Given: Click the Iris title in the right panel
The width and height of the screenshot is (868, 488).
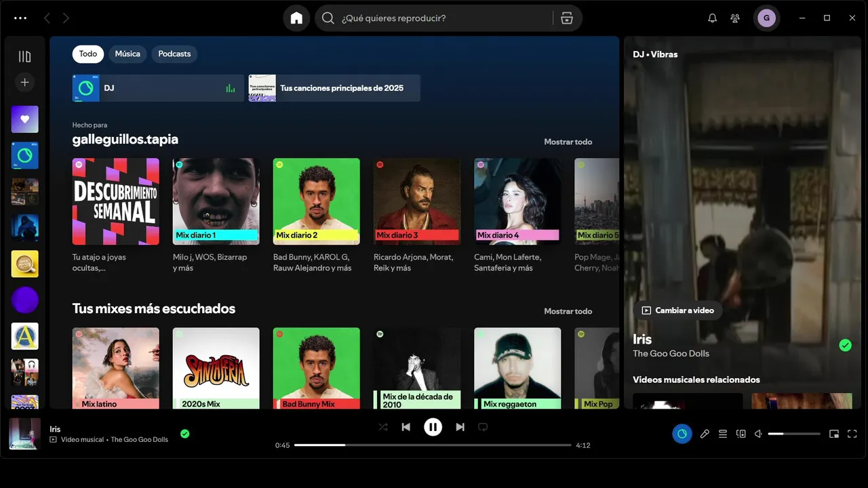Looking at the screenshot, I should 642,339.
